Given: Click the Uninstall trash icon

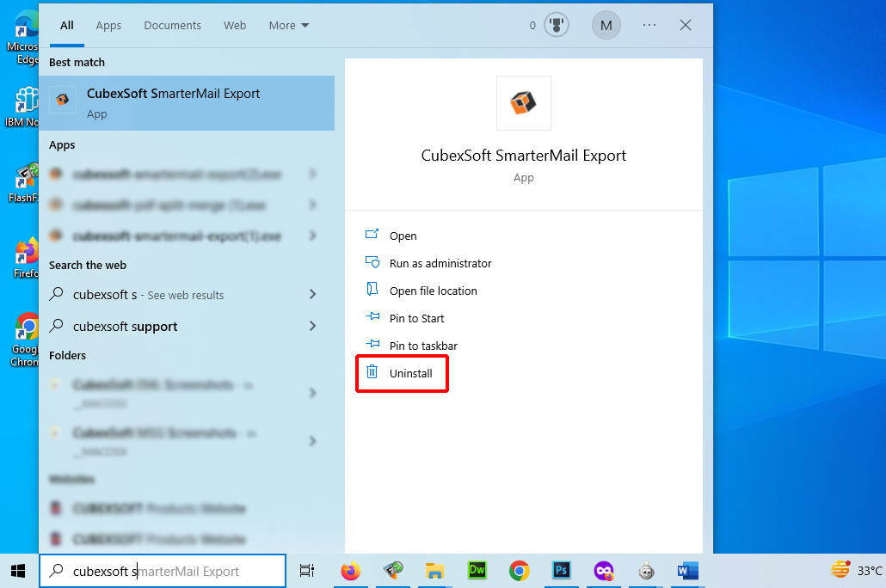Looking at the screenshot, I should (x=372, y=372).
